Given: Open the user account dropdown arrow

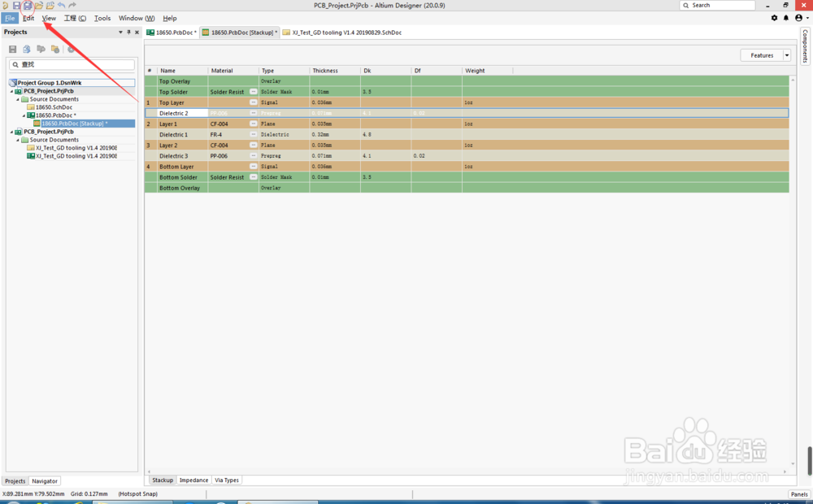Looking at the screenshot, I should [807, 18].
